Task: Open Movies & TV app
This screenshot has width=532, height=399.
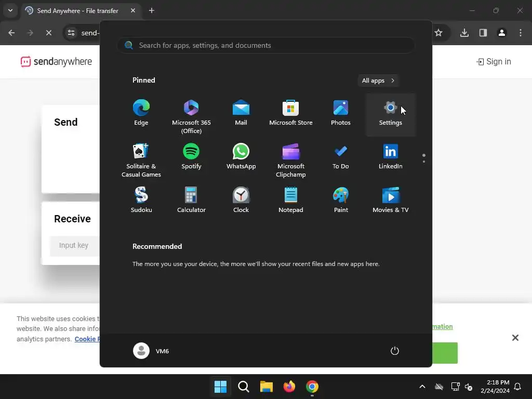Action: (391, 200)
